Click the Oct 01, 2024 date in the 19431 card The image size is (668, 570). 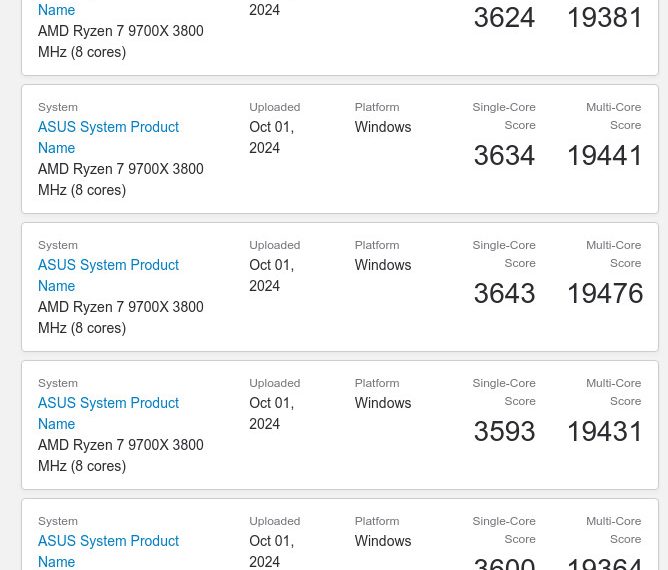(271, 413)
